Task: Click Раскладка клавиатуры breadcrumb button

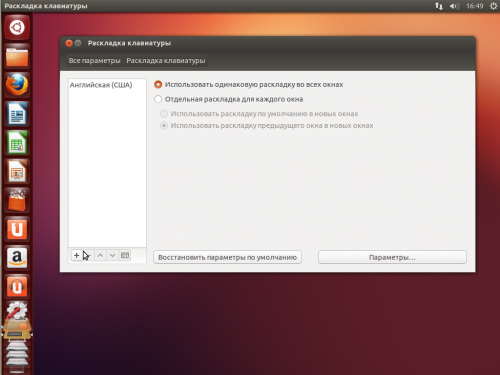Action: [166, 61]
